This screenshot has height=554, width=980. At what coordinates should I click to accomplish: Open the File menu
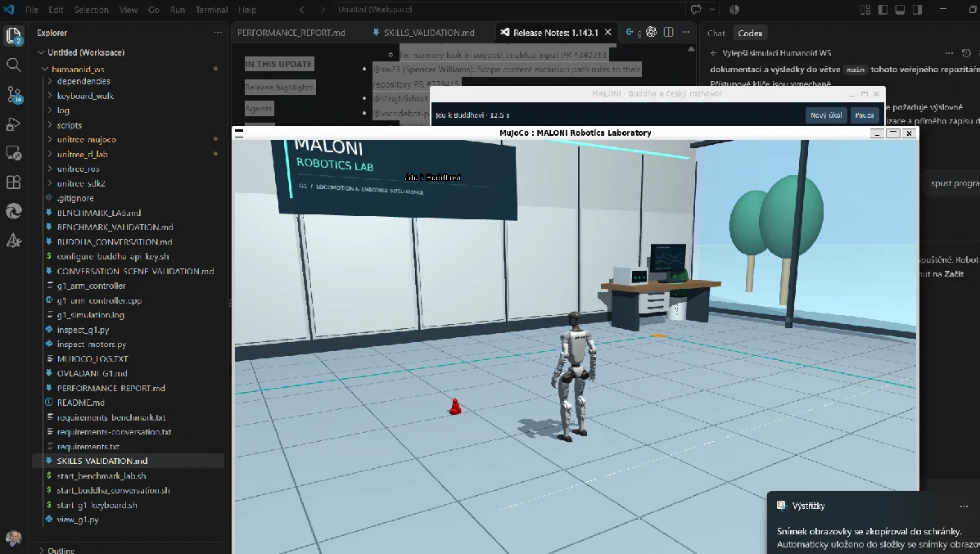tap(32, 9)
